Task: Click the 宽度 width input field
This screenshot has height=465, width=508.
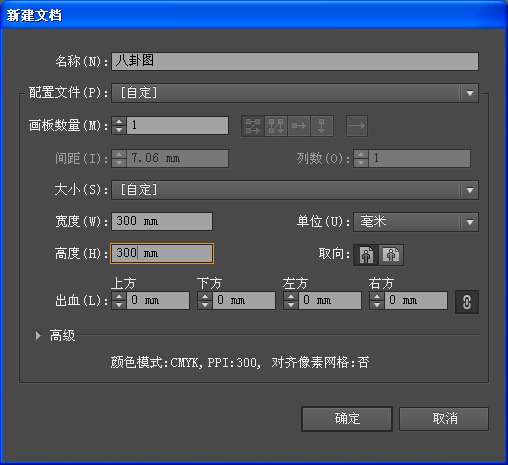Action: coord(162,221)
